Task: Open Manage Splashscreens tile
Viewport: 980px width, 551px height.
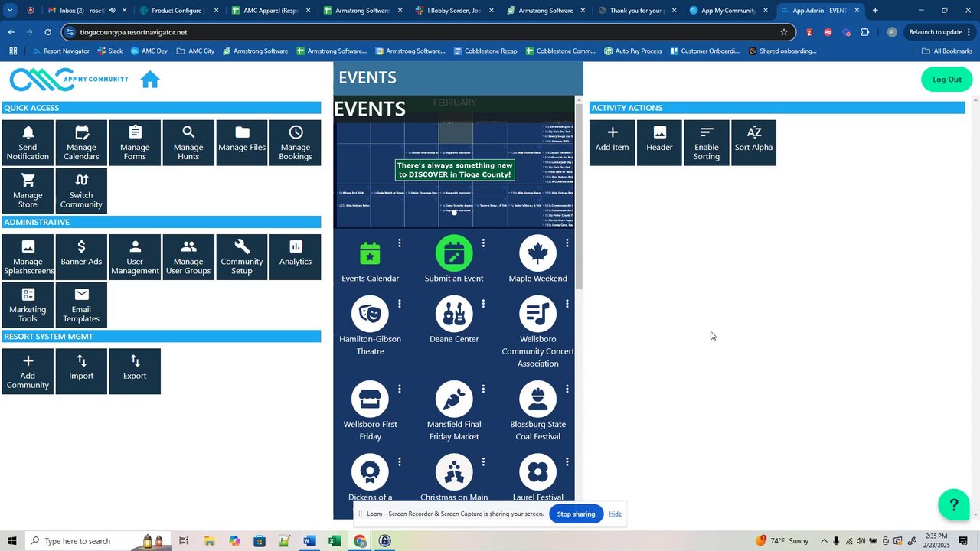Action: pyautogui.click(x=28, y=257)
